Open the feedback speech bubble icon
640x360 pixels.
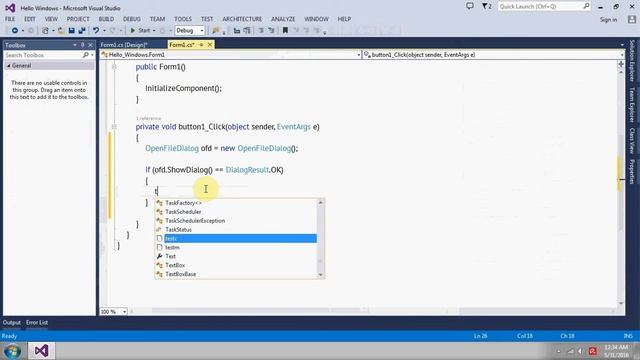[x=470, y=6]
